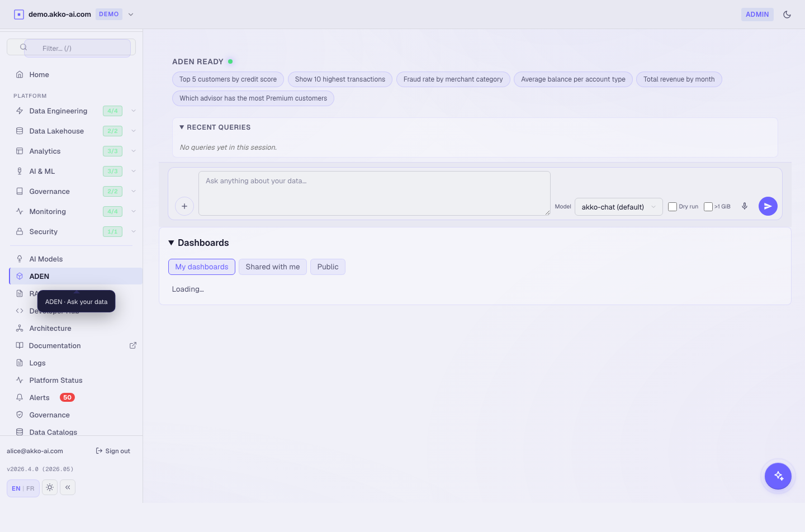Expand the Analytics section chevron
The width and height of the screenshot is (805, 532).
(134, 151)
